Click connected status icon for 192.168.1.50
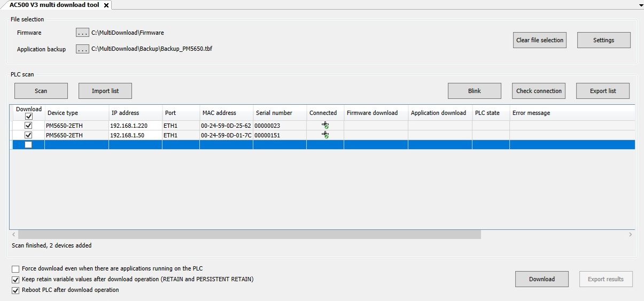 (x=325, y=135)
